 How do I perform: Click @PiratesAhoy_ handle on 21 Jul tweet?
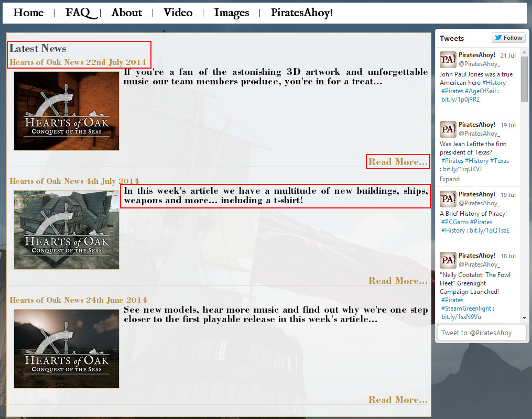pyautogui.click(x=479, y=64)
